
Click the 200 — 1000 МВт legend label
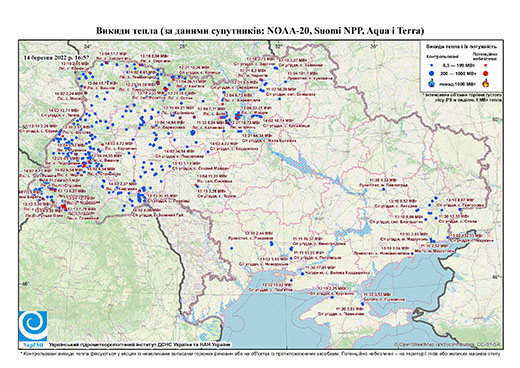(x=457, y=73)
